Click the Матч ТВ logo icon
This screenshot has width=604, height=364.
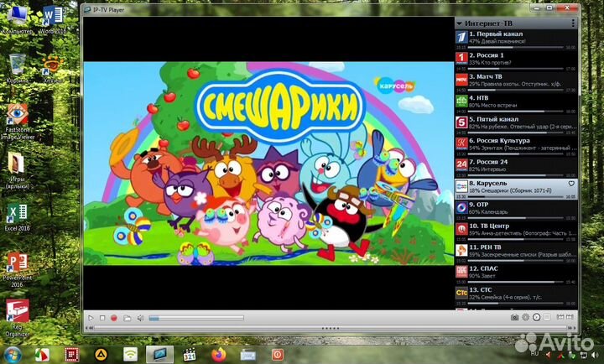pos(461,81)
